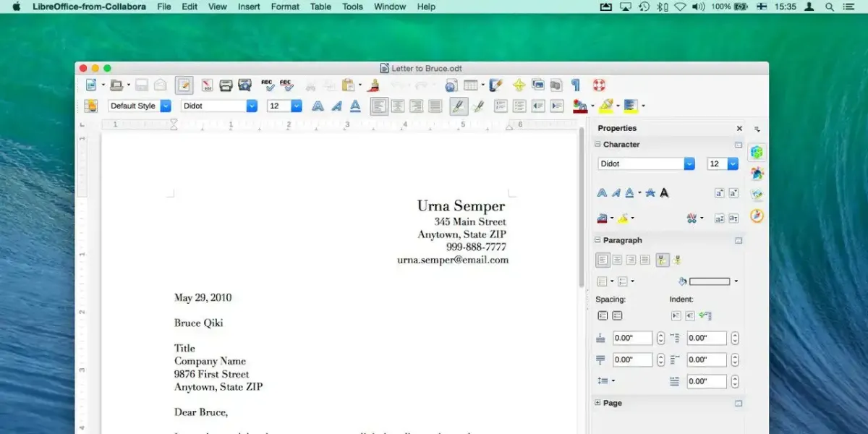This screenshot has height=434, width=868.
Task: Open the Default Style paragraph dropdown
Action: click(166, 106)
